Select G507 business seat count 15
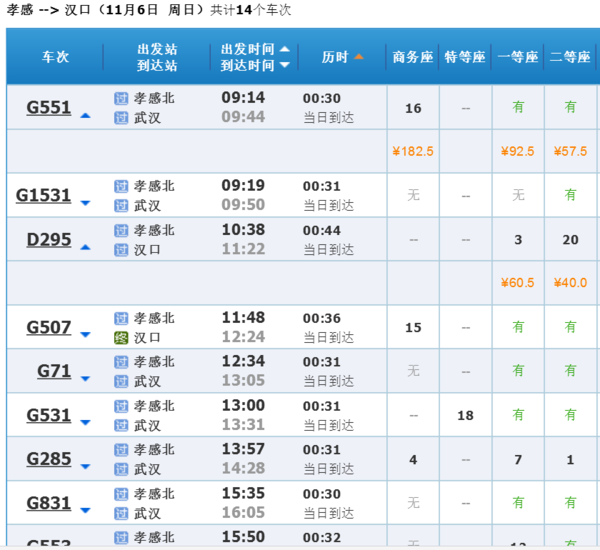The height and width of the screenshot is (550, 600). [413, 328]
